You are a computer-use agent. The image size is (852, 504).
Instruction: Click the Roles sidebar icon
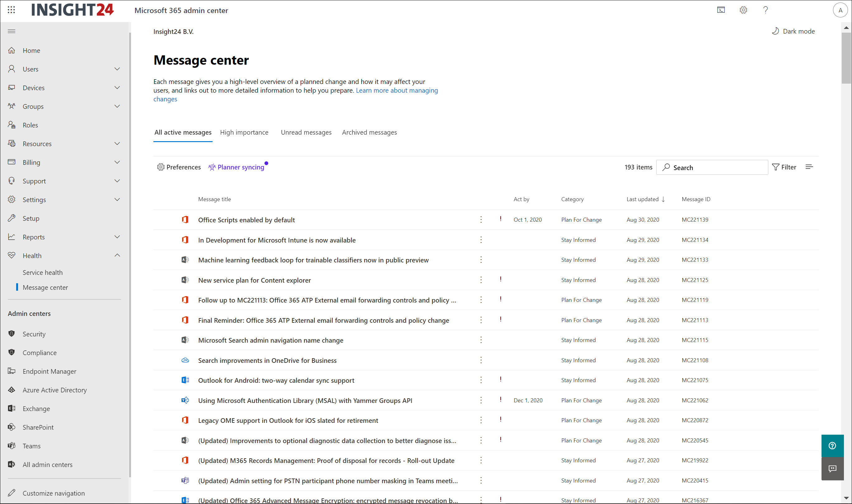coord(12,125)
